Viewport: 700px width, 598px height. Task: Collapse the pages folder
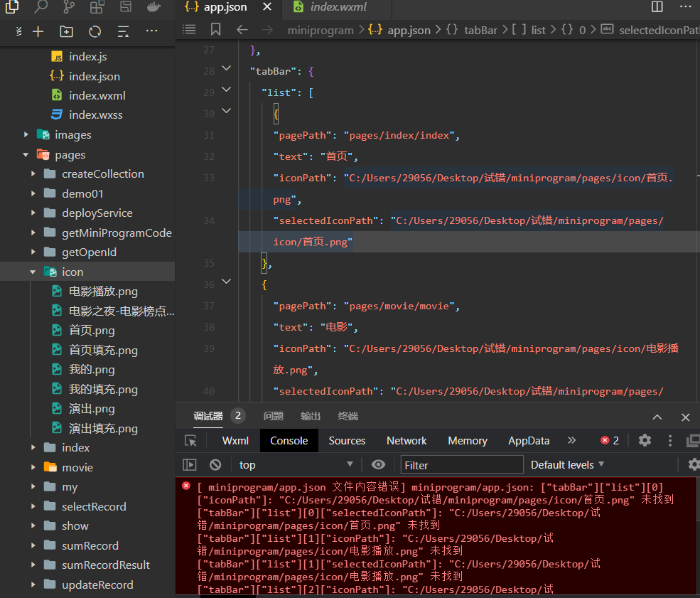click(x=26, y=154)
